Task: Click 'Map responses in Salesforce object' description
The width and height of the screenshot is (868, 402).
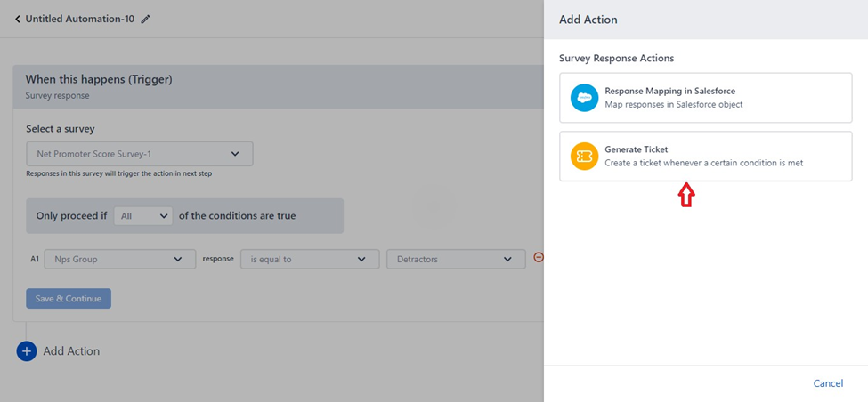Action: point(673,104)
